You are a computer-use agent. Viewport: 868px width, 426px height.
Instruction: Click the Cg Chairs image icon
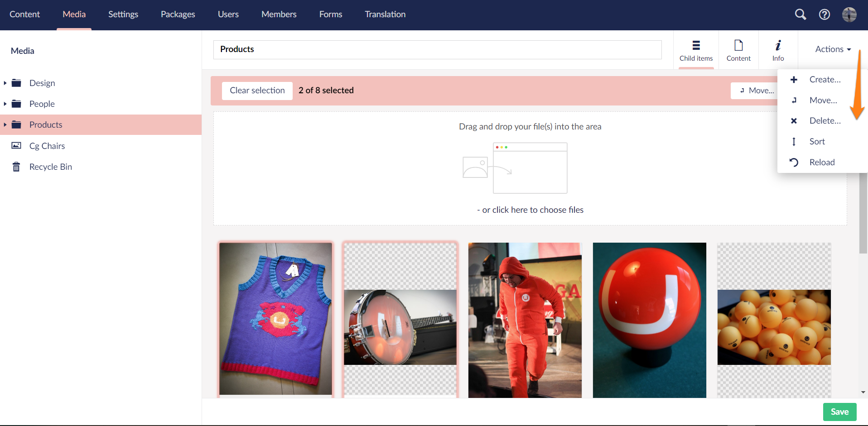[x=16, y=145]
